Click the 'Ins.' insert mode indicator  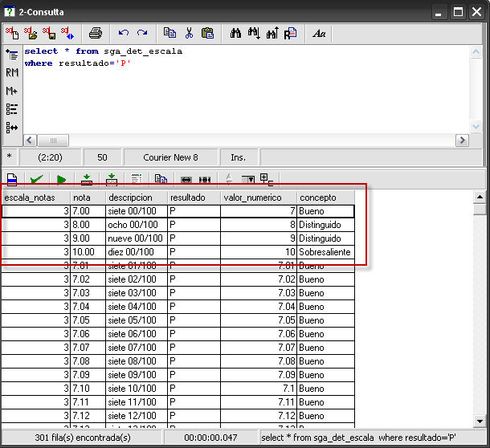[239, 157]
